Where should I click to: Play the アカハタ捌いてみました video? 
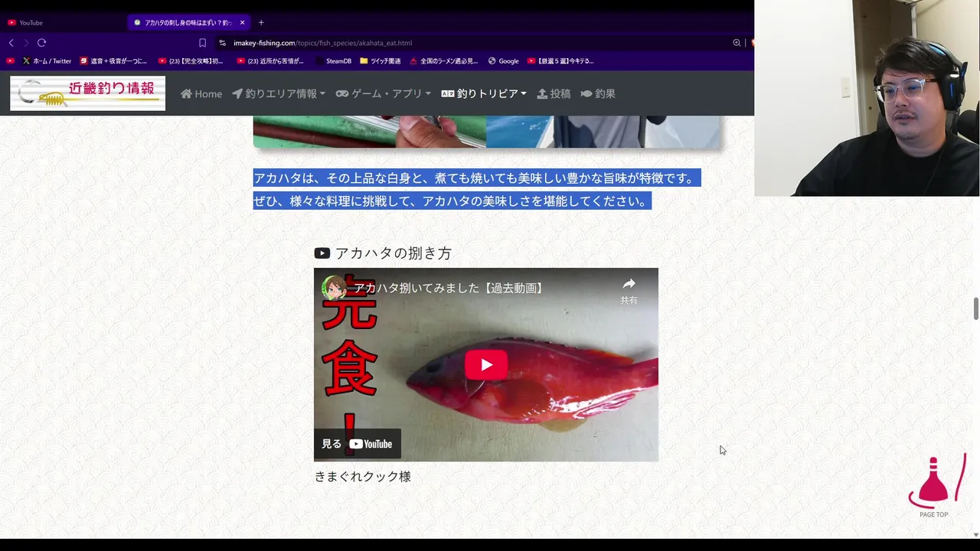tap(486, 365)
